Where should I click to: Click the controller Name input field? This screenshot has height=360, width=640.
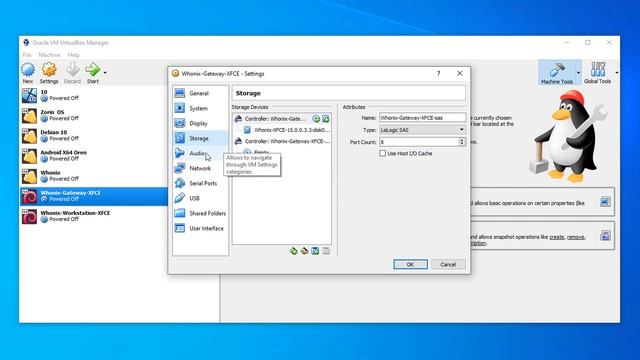[x=422, y=118]
